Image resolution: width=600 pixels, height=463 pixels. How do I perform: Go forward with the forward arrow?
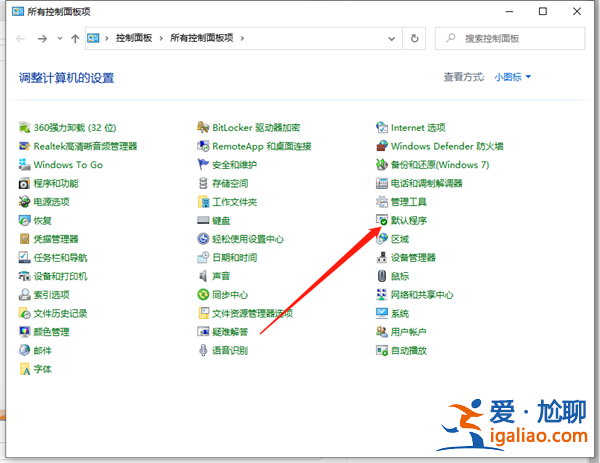42,38
